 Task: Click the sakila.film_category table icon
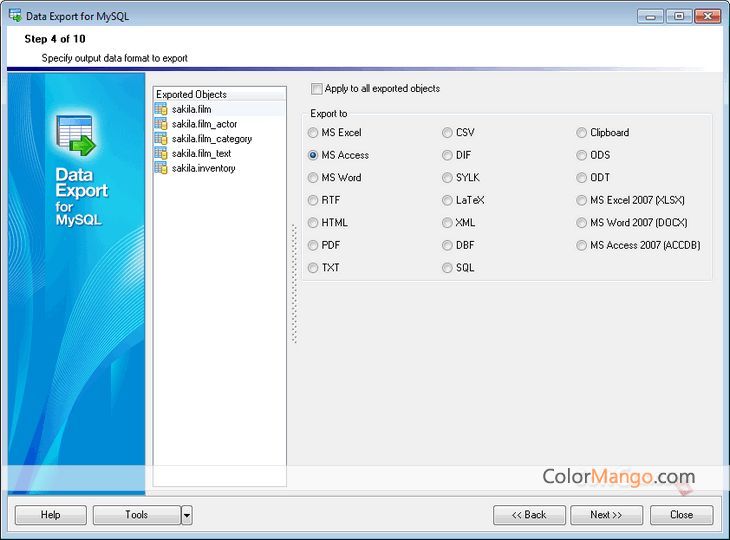(x=161, y=139)
